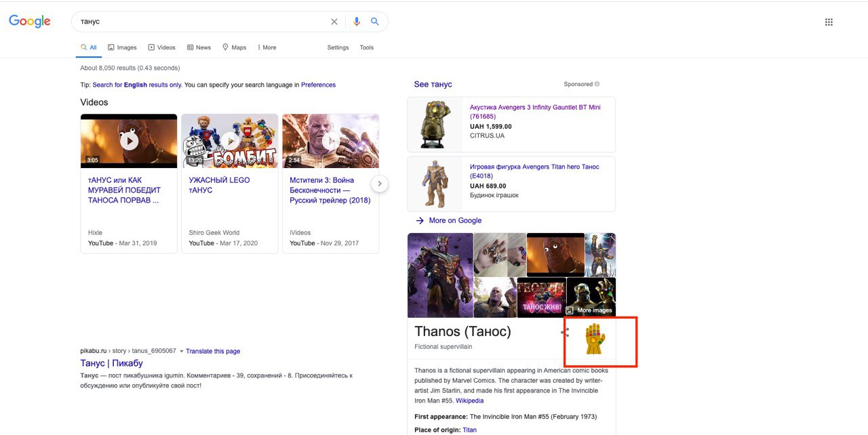Open the Tools menu
This screenshot has height=435, width=868.
(x=367, y=47)
